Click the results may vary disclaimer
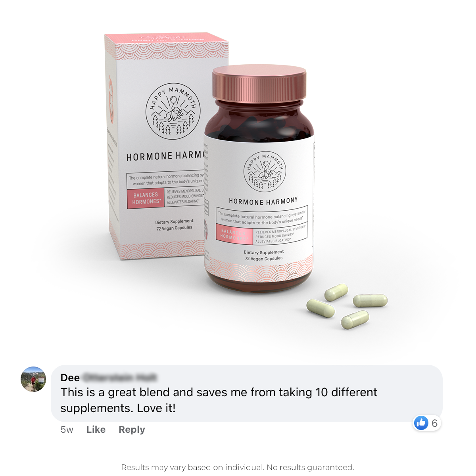The height and width of the screenshot is (476, 476). [238, 467]
